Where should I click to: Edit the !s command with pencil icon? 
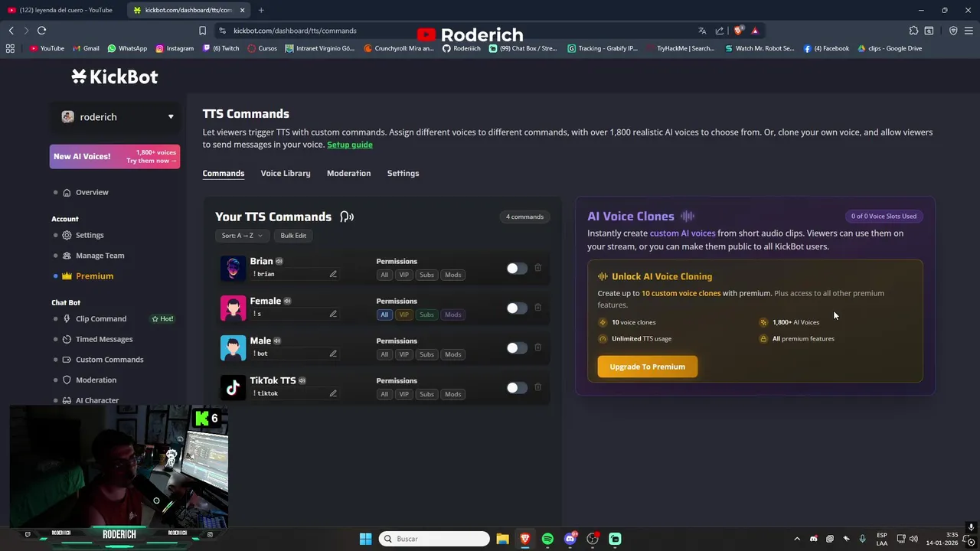333,314
